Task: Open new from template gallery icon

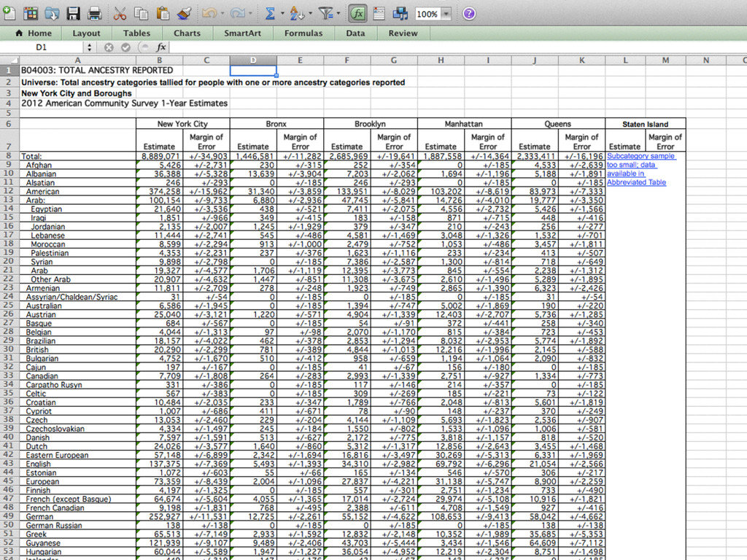Action: point(31,13)
